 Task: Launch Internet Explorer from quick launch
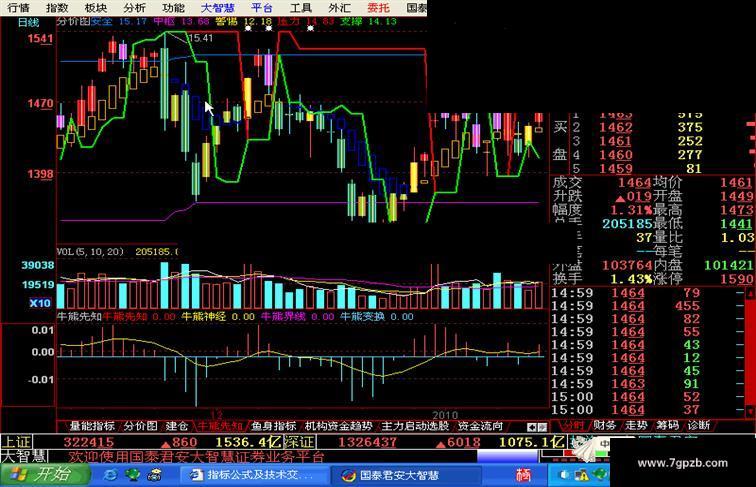[110, 475]
